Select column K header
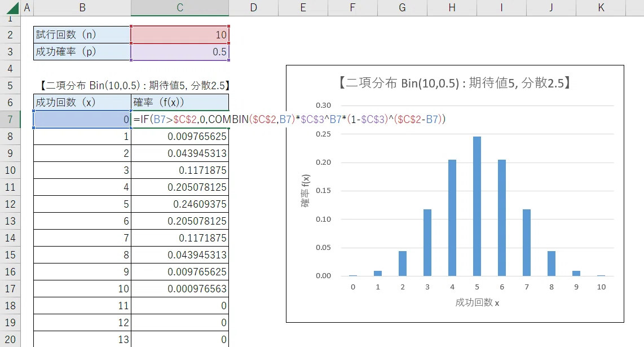 click(x=601, y=8)
